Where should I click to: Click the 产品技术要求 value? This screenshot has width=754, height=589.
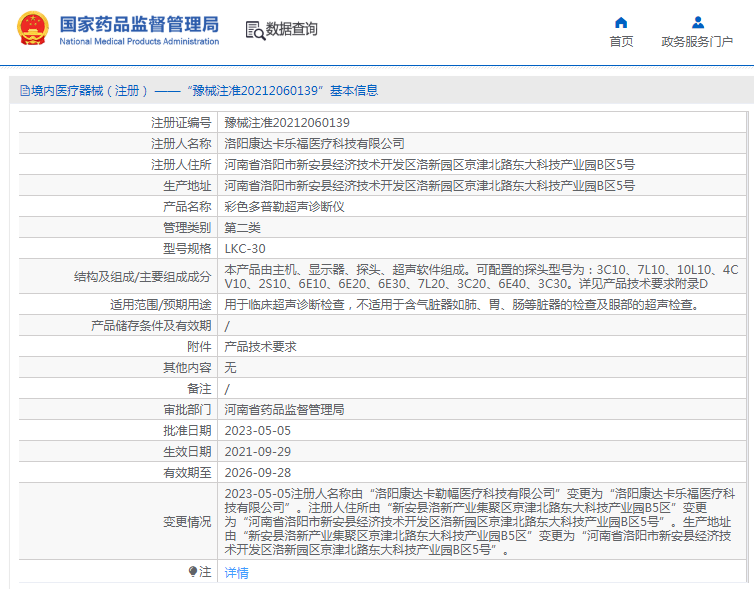point(261,347)
